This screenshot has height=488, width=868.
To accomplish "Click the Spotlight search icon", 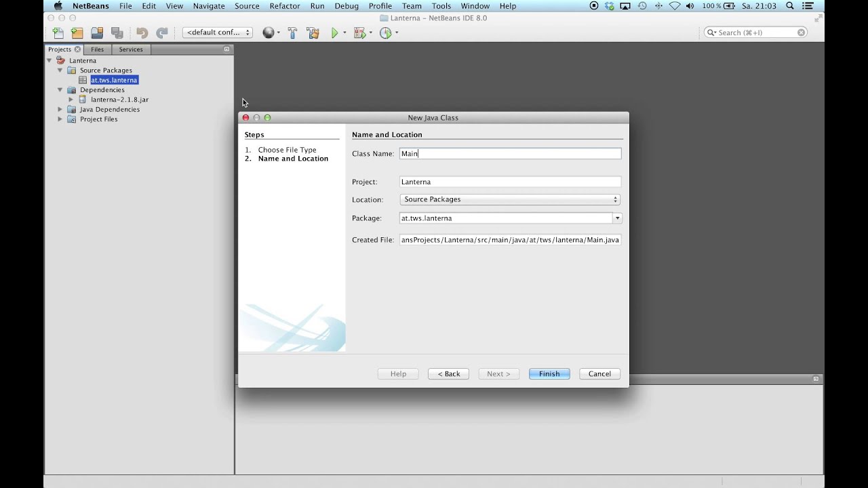I will coord(790,6).
